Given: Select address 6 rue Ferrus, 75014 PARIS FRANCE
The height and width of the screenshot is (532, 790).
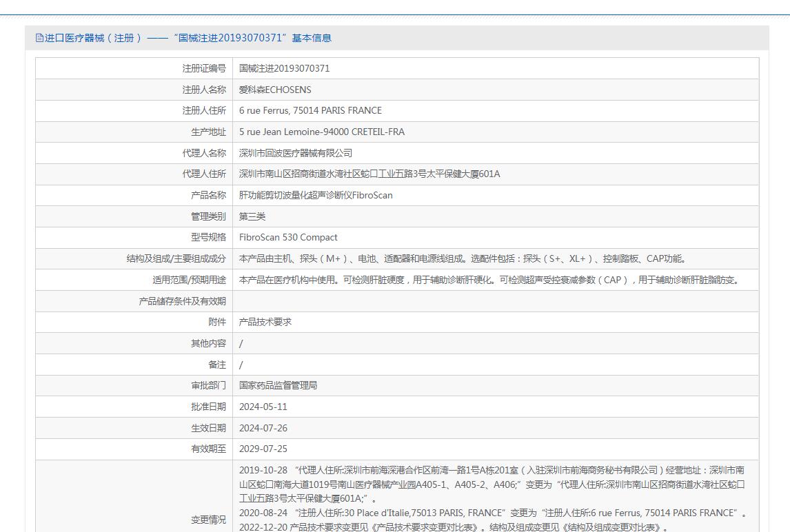Looking at the screenshot, I should 310,111.
